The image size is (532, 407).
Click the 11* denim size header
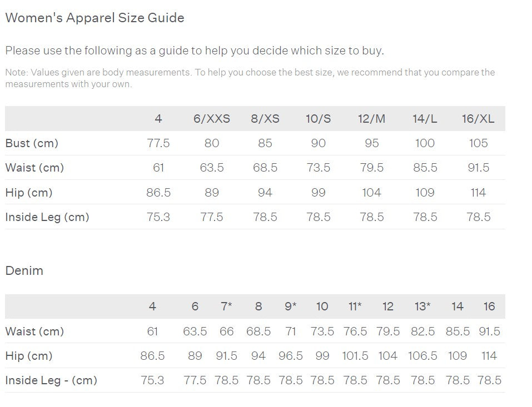(355, 306)
